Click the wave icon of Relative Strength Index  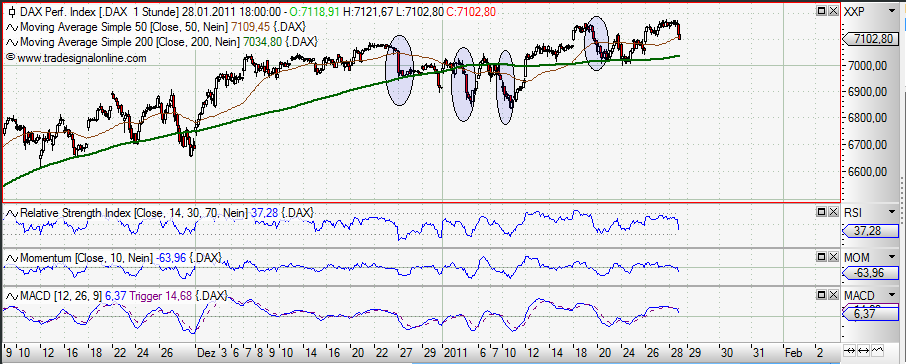click(12, 213)
